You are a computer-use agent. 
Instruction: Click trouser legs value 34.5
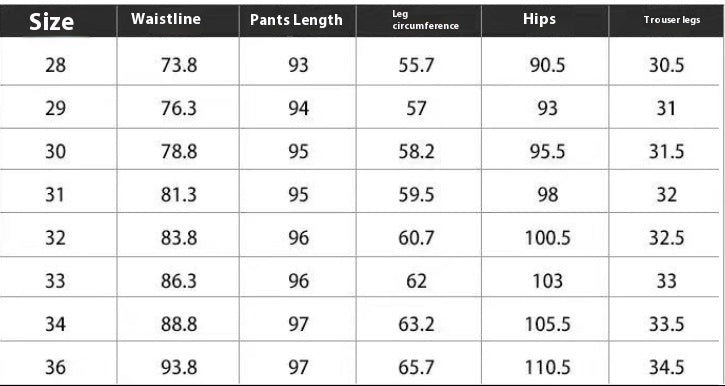pyautogui.click(x=666, y=368)
